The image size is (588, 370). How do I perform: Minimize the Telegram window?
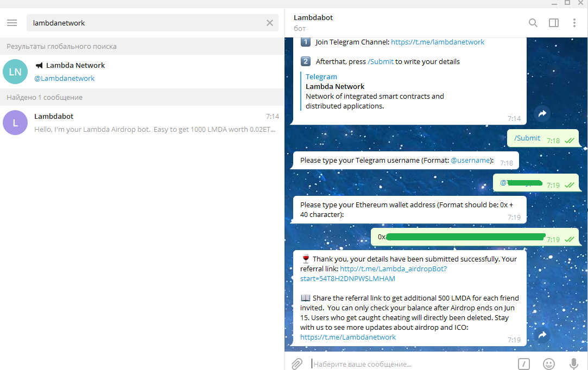554,3
